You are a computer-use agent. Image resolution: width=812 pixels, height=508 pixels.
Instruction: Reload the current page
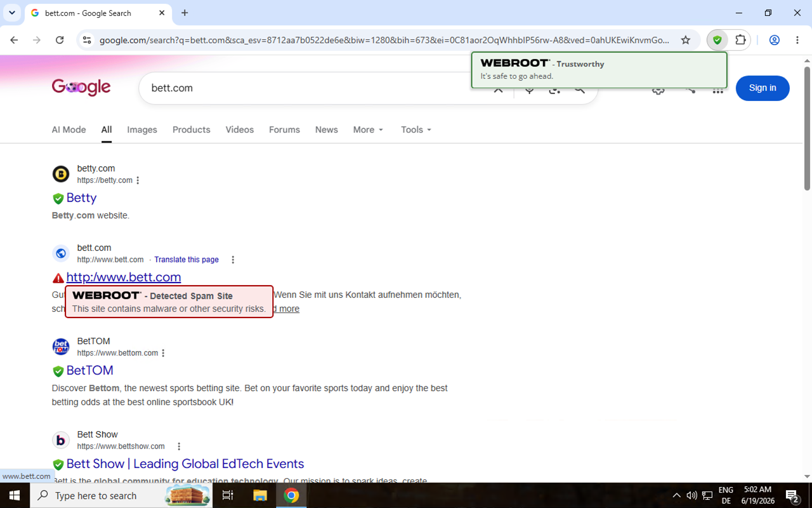tap(60, 40)
